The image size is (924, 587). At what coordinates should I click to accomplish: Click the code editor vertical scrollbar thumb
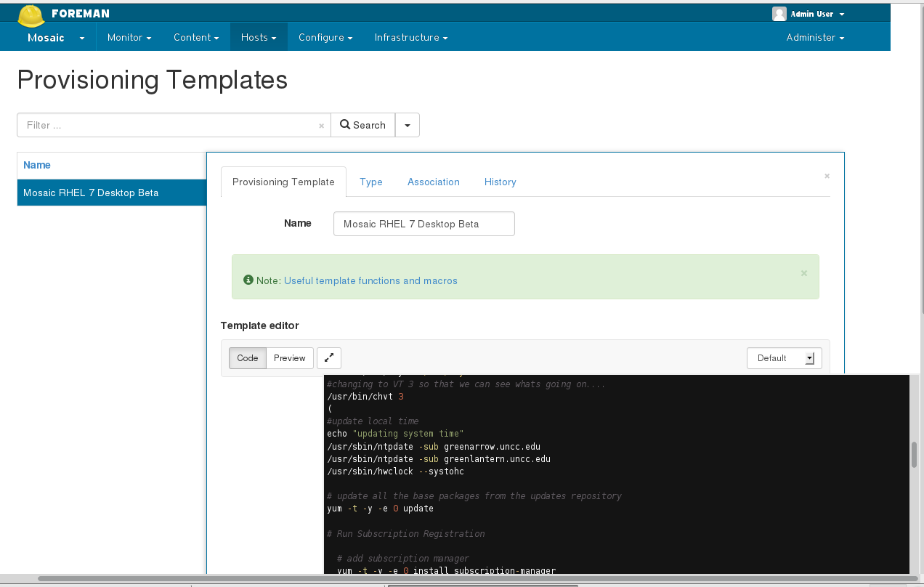coord(914,456)
